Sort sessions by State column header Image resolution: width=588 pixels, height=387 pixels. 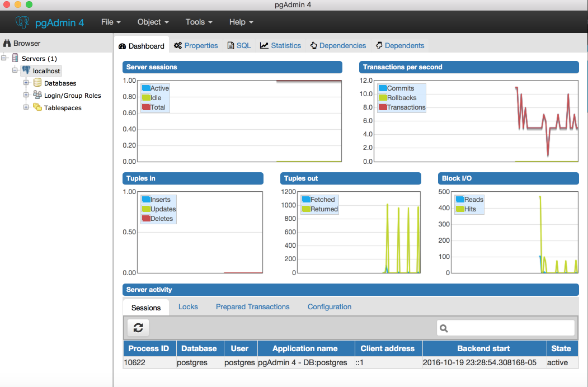(x=562, y=348)
